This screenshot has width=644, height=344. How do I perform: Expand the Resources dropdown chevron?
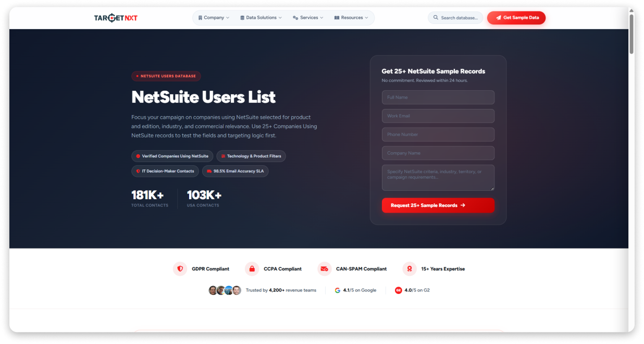(366, 18)
